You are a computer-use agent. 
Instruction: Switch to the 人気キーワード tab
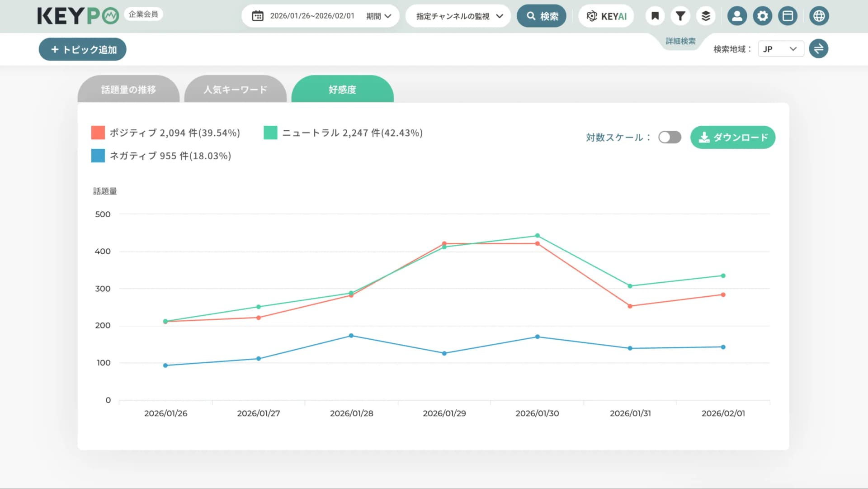[x=235, y=90]
